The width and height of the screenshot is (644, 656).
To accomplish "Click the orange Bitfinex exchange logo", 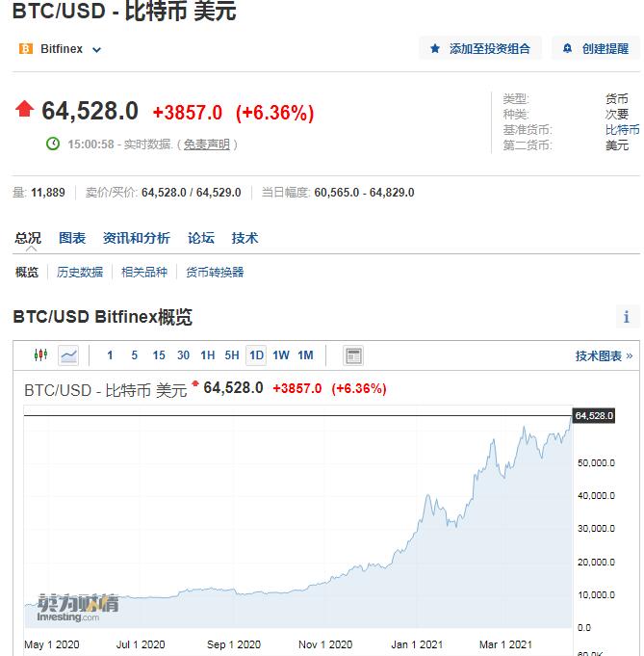I will coord(25,48).
